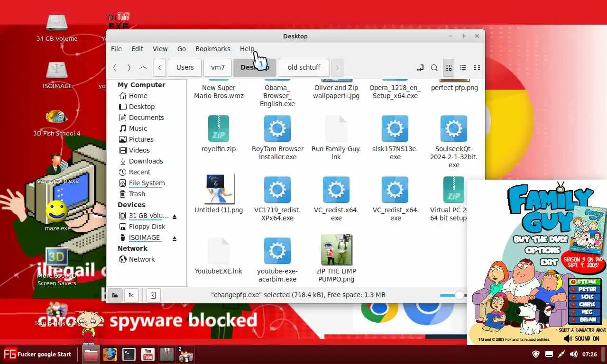Open the terminal from the taskbar
Screen dimensions: 607x364
pos(129,354)
